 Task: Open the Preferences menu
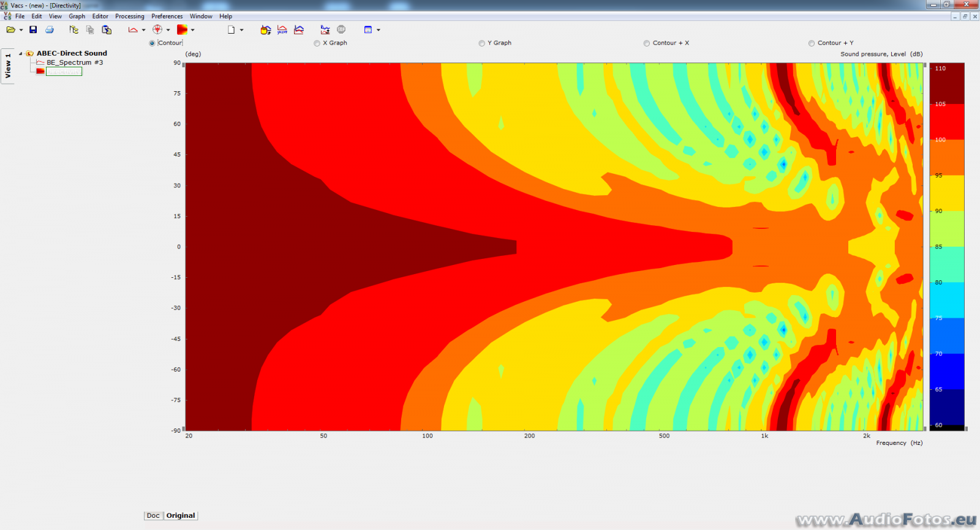point(167,17)
